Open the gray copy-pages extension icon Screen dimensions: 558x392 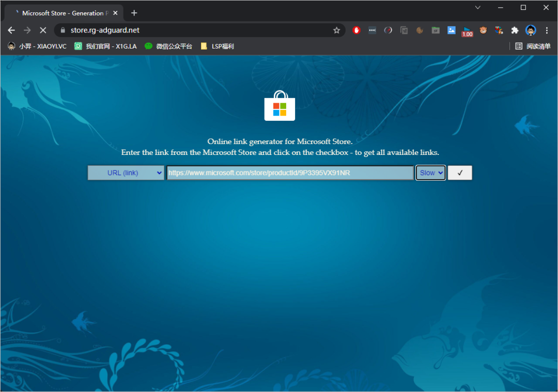point(404,30)
